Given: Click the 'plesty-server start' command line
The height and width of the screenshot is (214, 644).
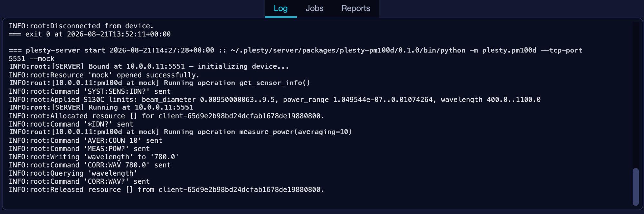Looking at the screenshot, I should click(x=296, y=50).
